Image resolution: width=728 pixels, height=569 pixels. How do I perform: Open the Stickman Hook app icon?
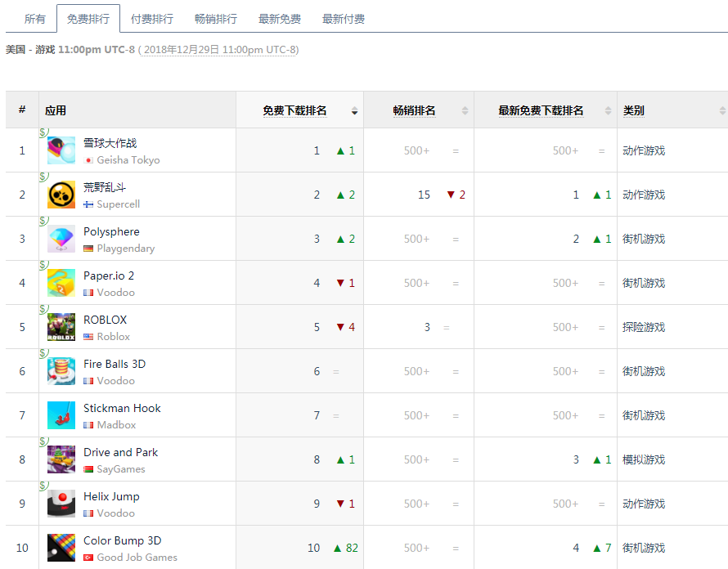tap(61, 415)
